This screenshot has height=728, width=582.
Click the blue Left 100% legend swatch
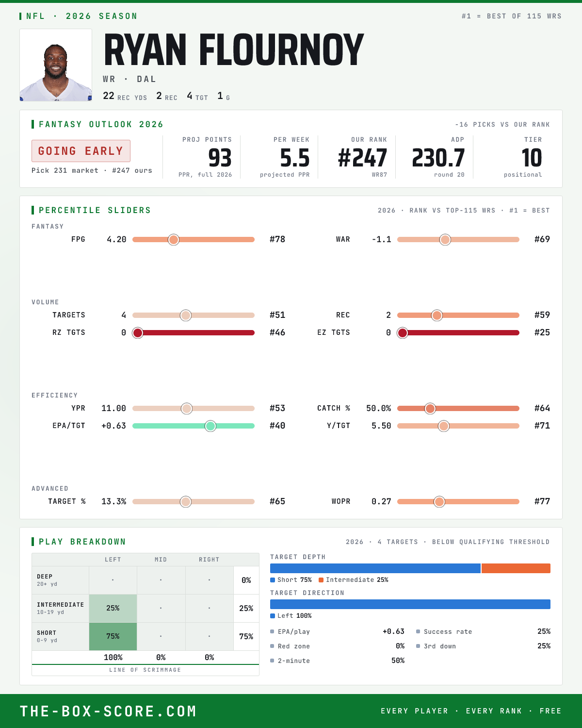(x=273, y=616)
